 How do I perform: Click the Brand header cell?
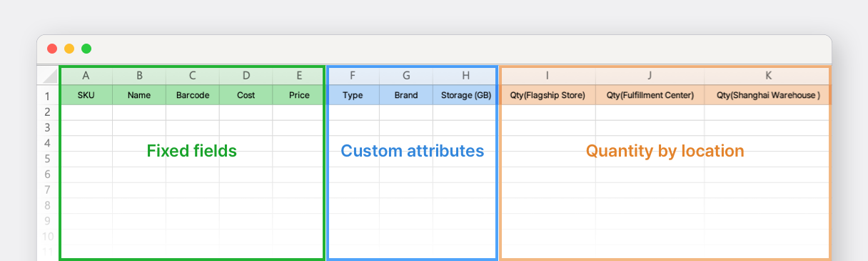[x=406, y=95]
